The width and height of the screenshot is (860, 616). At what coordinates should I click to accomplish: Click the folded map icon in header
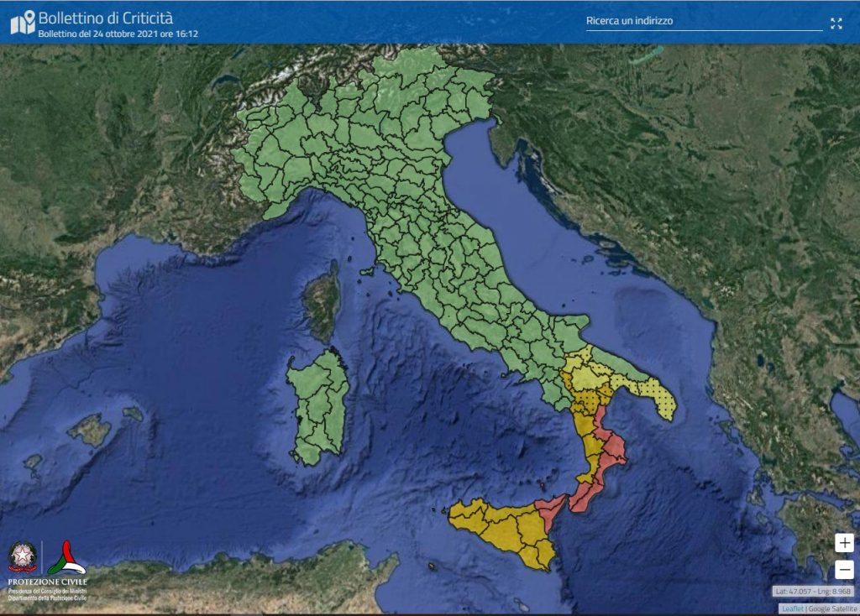point(23,23)
